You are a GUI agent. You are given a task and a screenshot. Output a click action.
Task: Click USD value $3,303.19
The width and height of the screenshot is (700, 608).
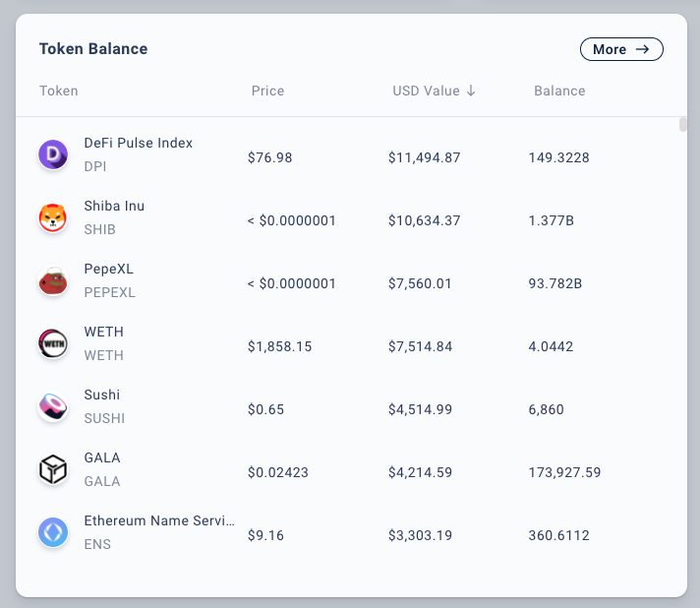click(420, 535)
